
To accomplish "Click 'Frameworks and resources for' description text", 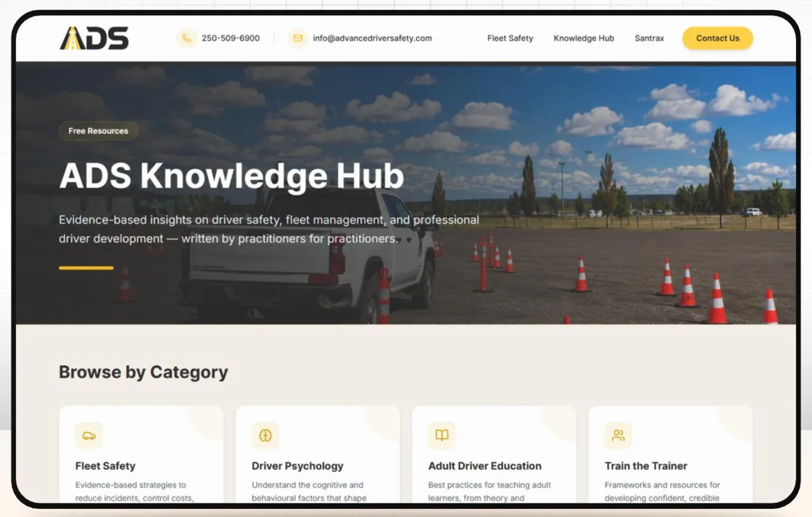I will pyautogui.click(x=662, y=485).
